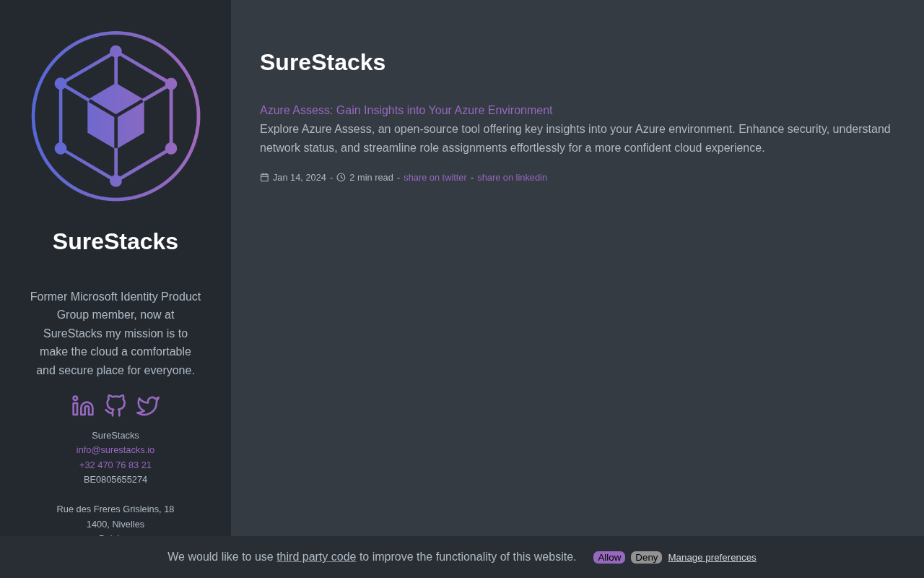
Task: Call the +32 470 76 83 21 number
Action: (x=115, y=465)
